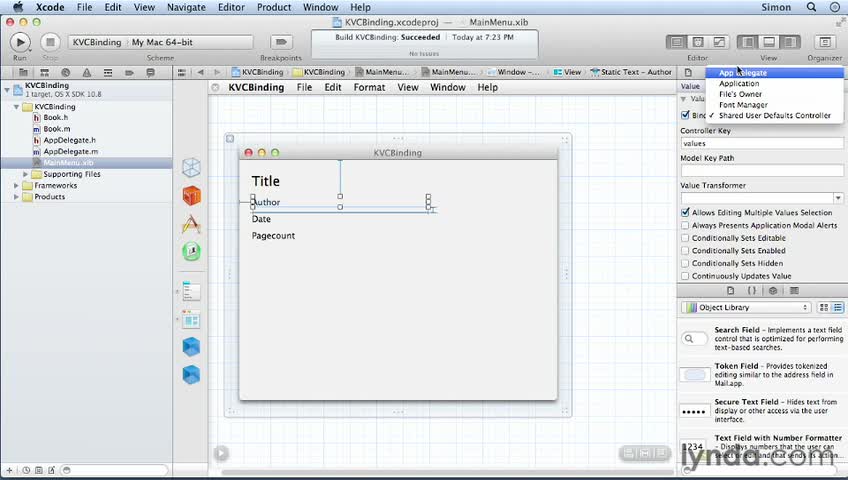Show the Code Snippet library

752,291
